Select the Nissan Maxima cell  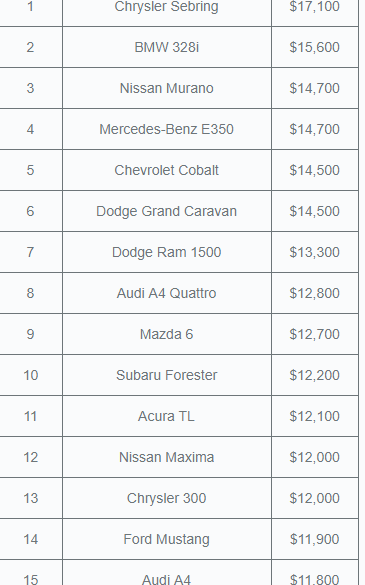point(167,458)
